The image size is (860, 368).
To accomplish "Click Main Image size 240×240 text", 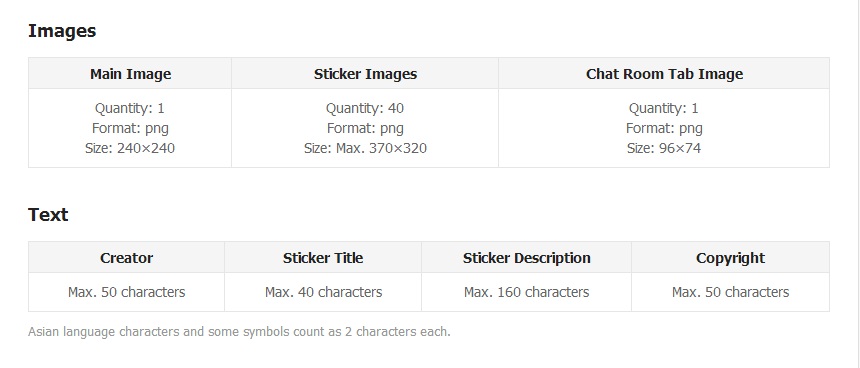I will tap(130, 148).
